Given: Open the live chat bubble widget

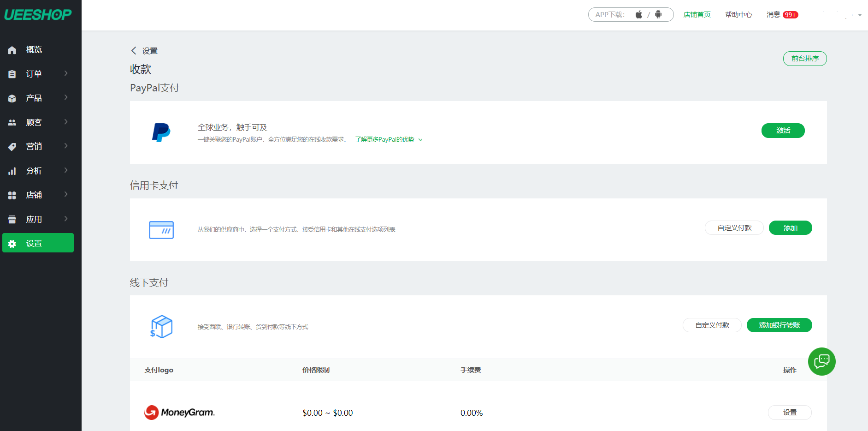Looking at the screenshot, I should 822,361.
